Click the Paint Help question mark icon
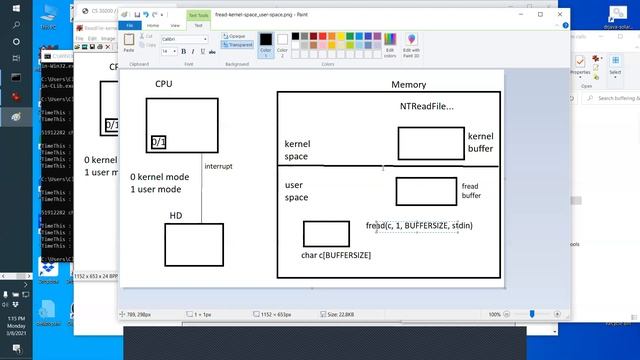 [x=565, y=25]
